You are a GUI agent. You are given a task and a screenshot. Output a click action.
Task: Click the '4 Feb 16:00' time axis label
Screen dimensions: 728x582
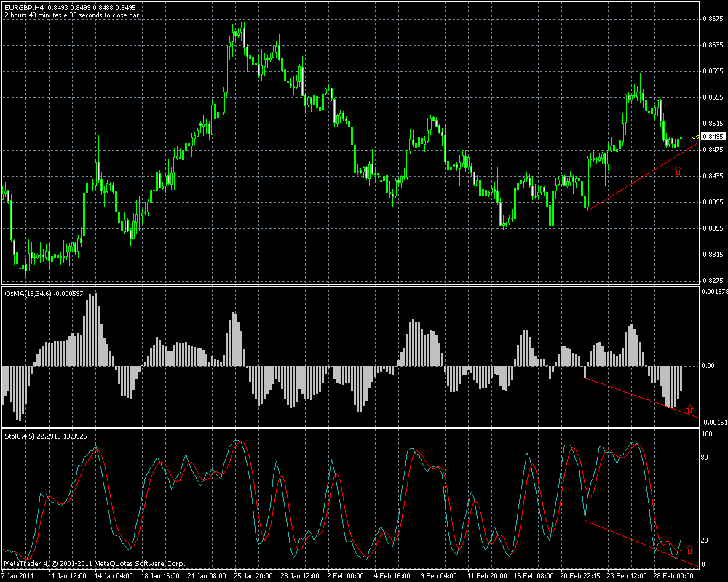click(x=392, y=576)
